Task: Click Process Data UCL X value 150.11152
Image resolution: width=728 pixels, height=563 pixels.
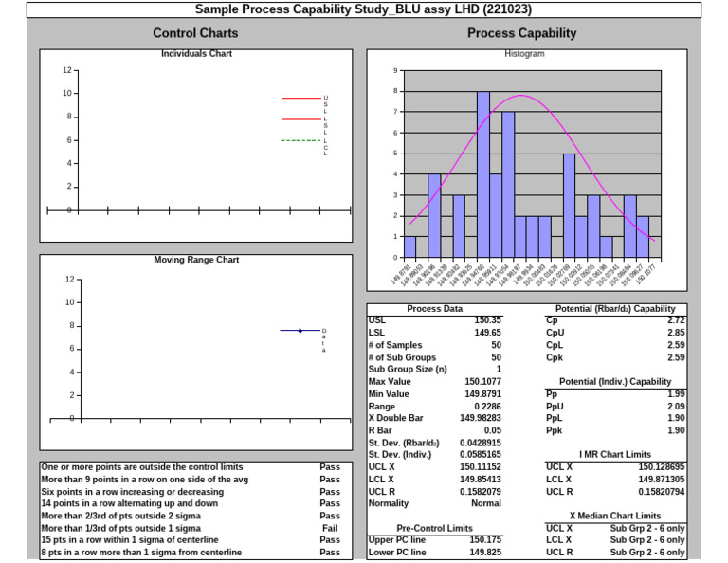Action: pos(481,467)
